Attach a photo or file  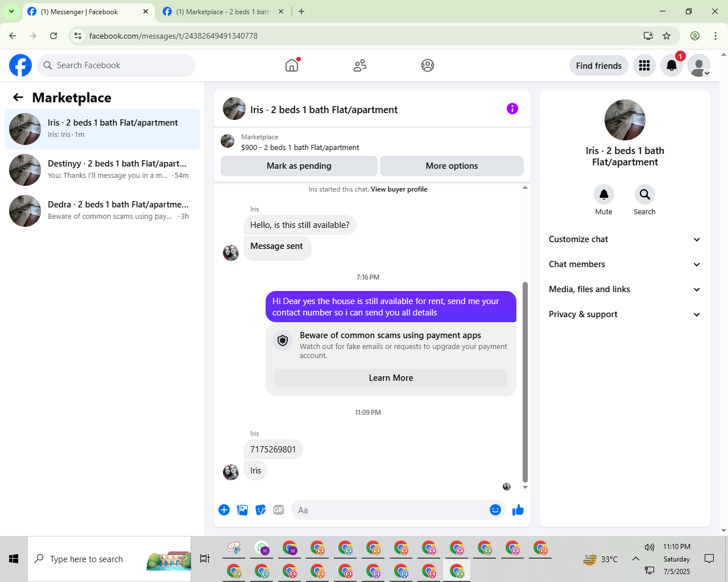coord(242,510)
